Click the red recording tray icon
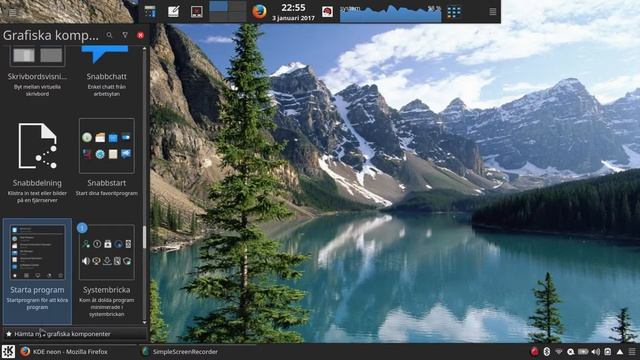 [534, 351]
